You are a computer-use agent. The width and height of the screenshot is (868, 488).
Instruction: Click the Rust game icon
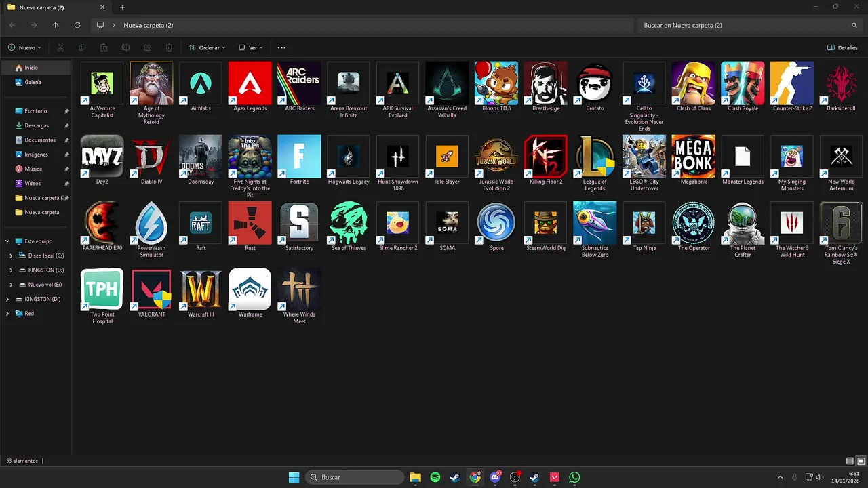(x=250, y=223)
